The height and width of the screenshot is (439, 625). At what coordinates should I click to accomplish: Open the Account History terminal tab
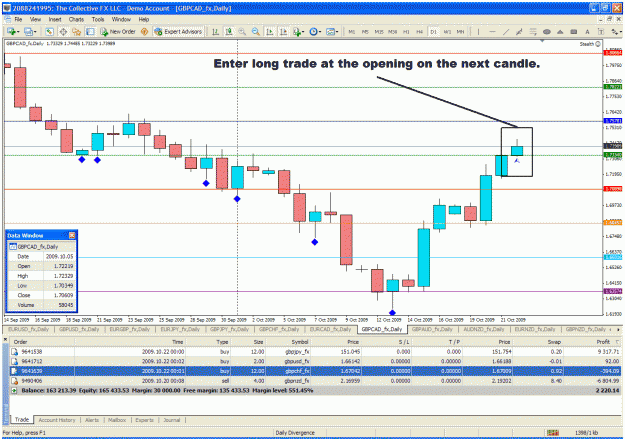click(57, 420)
